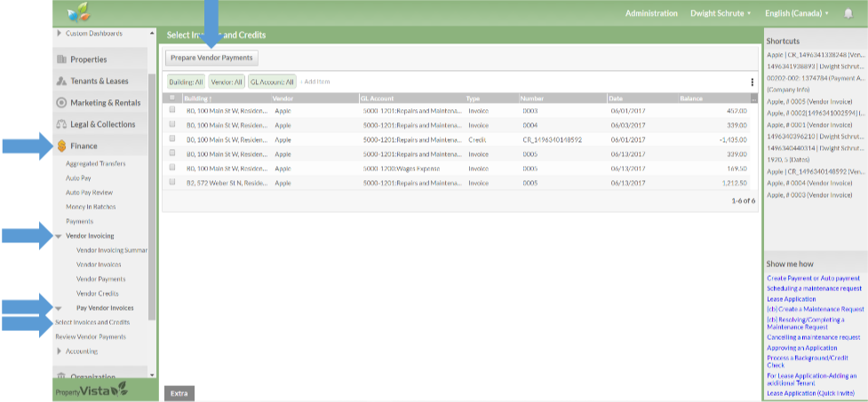Switch to the Extra tab at bottom
868x402 pixels.
tap(179, 393)
